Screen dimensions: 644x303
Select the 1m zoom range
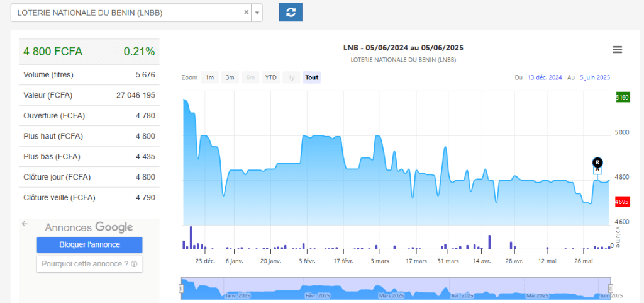pos(209,77)
